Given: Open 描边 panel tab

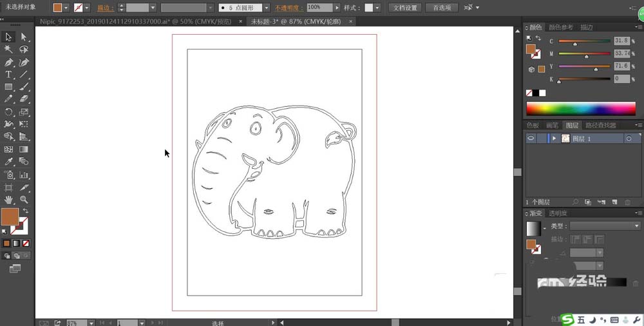Looking at the screenshot, I should [586, 28].
